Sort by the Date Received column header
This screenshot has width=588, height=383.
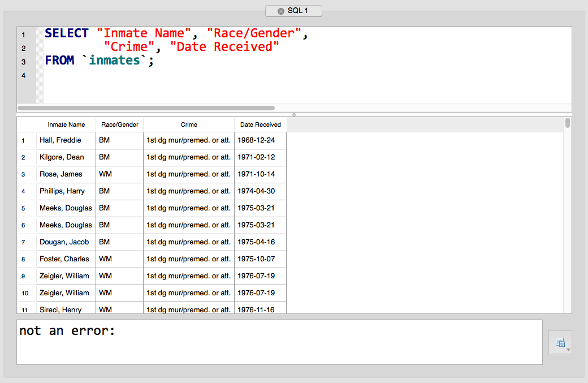260,124
